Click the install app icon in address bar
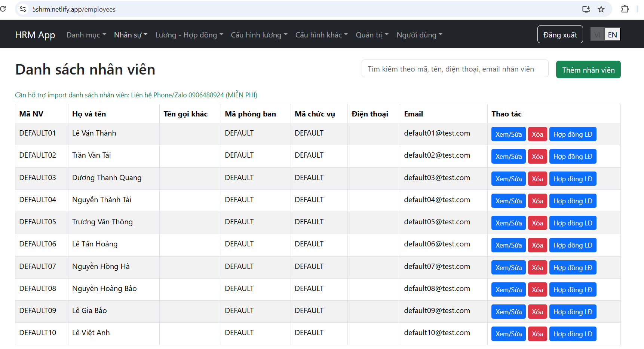The height and width of the screenshot is (349, 644). (x=586, y=9)
